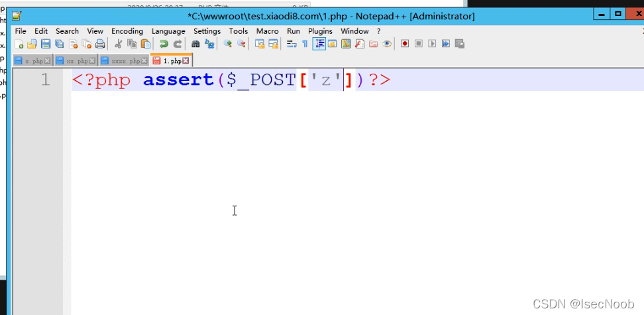The width and height of the screenshot is (644, 315).
Task: Click the Stop Recording macro icon
Action: click(419, 44)
